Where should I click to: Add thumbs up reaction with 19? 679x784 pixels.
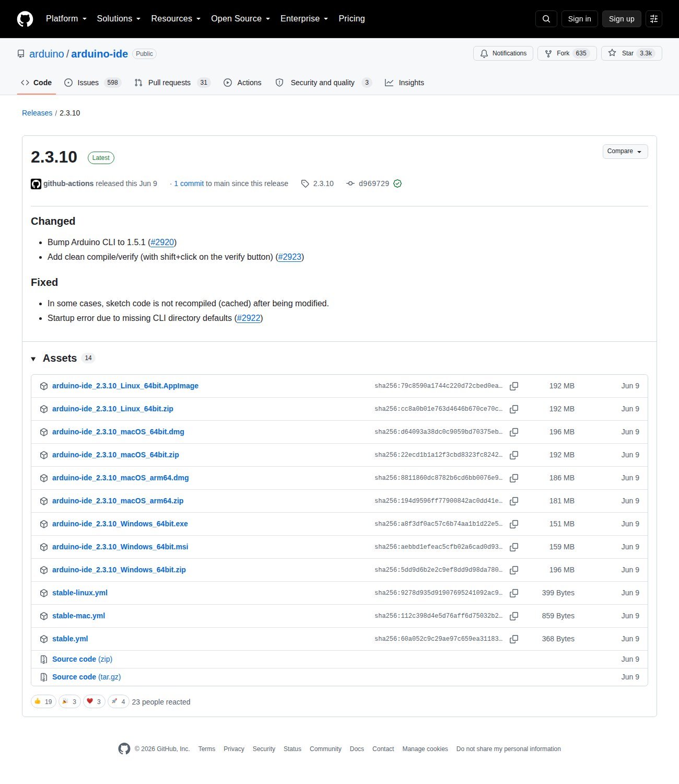(x=43, y=701)
